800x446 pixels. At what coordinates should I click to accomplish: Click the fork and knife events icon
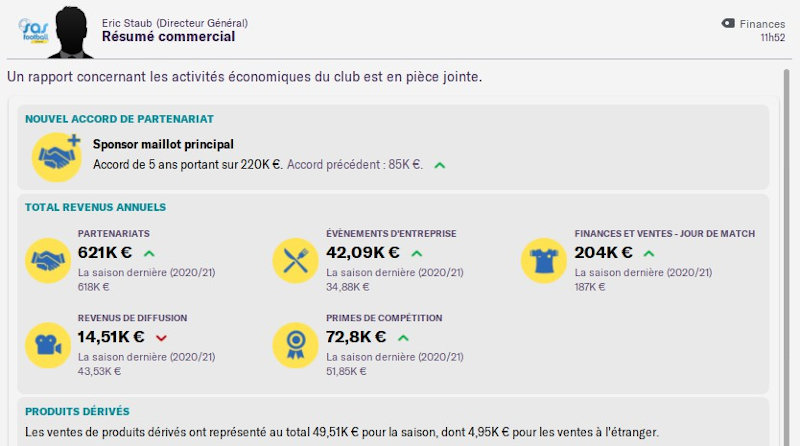coord(296,261)
